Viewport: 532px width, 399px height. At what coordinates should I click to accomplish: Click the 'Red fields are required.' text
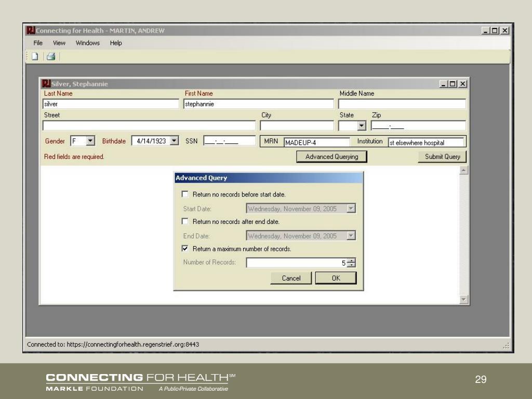(x=74, y=157)
